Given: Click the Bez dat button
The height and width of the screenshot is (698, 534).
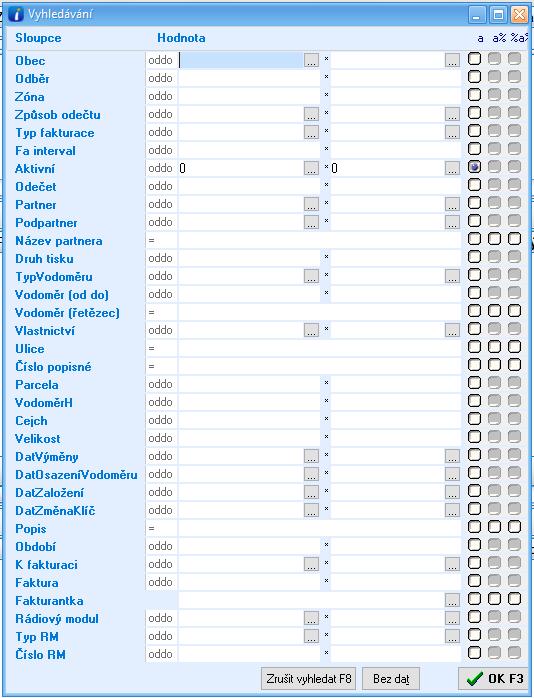Looking at the screenshot, I should [391, 679].
